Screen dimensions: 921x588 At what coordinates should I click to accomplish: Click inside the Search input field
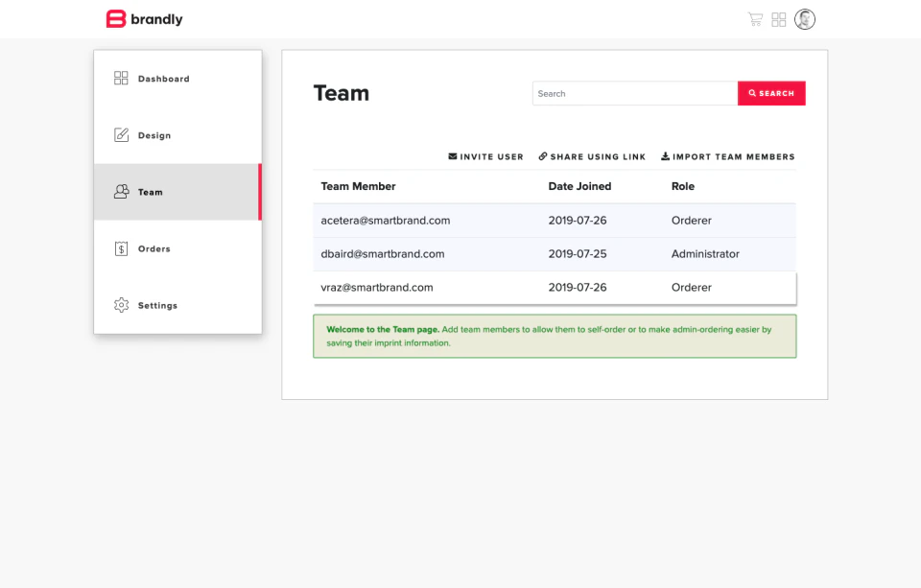coord(633,93)
